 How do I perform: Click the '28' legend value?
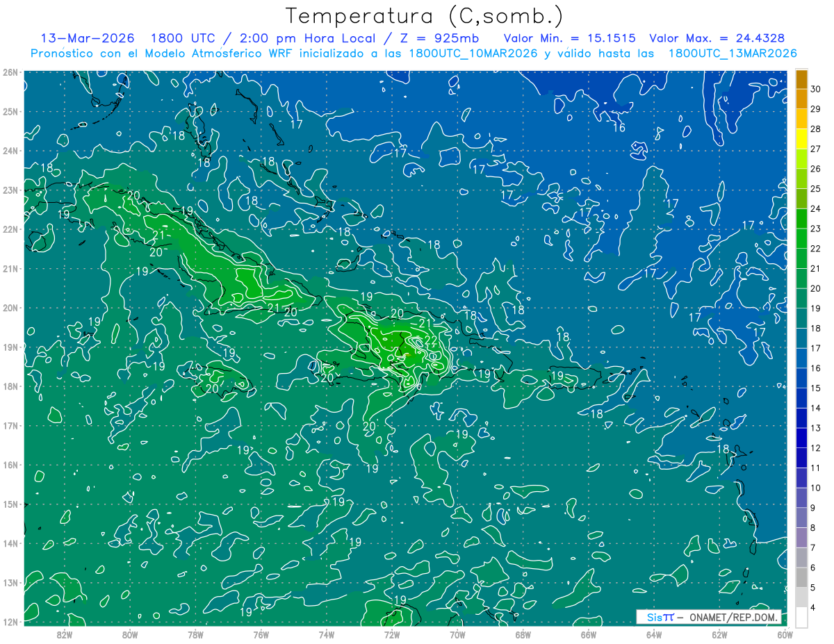point(816,129)
